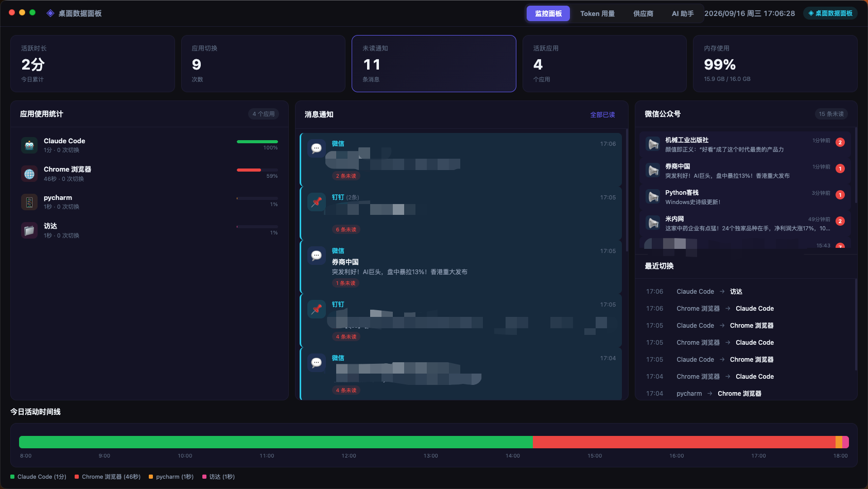Screen dimensions: 868x489
Task: Click the Chrome 浏览器 59% usage bar
Action: (x=257, y=170)
